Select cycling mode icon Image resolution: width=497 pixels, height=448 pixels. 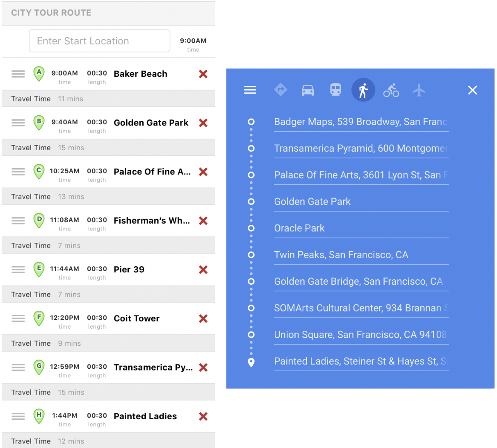[391, 90]
